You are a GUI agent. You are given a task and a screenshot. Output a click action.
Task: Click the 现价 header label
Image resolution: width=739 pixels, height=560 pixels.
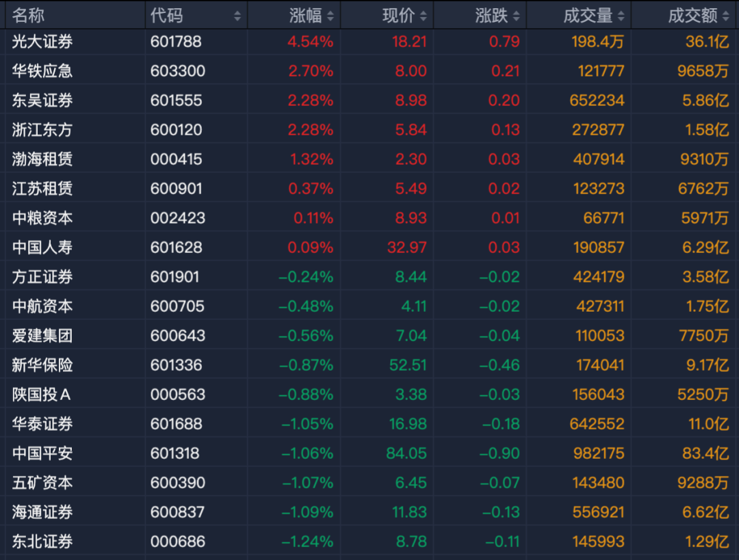pyautogui.click(x=398, y=16)
